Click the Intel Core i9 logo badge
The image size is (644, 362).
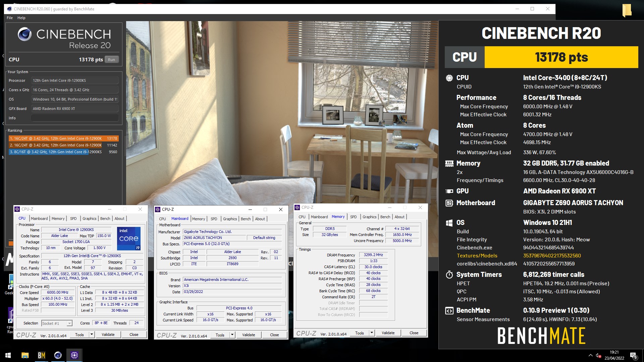pyautogui.click(x=129, y=239)
